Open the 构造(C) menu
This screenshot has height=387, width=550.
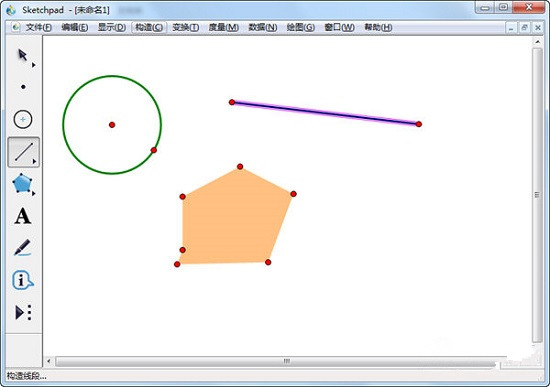(x=149, y=27)
